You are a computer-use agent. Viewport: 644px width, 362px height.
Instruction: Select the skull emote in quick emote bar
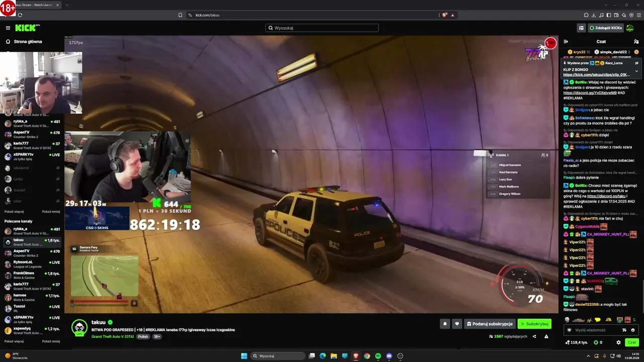tap(567, 320)
